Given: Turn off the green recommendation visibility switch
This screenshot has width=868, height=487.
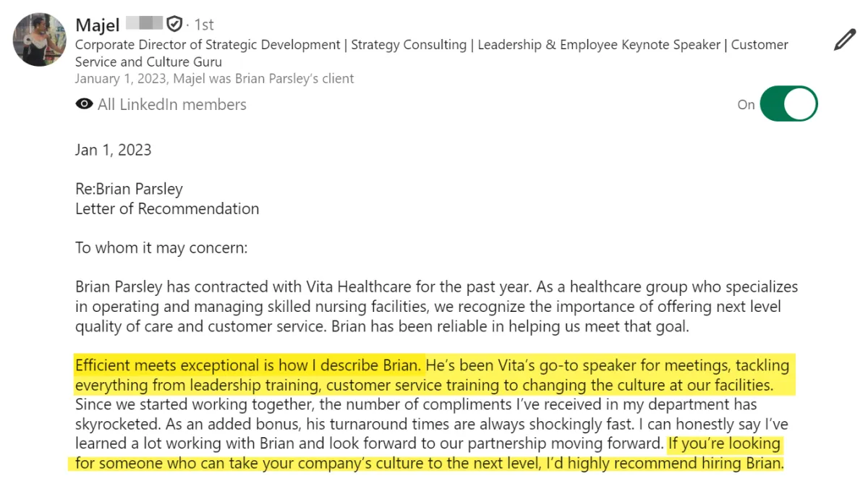Looking at the screenshot, I should [790, 104].
